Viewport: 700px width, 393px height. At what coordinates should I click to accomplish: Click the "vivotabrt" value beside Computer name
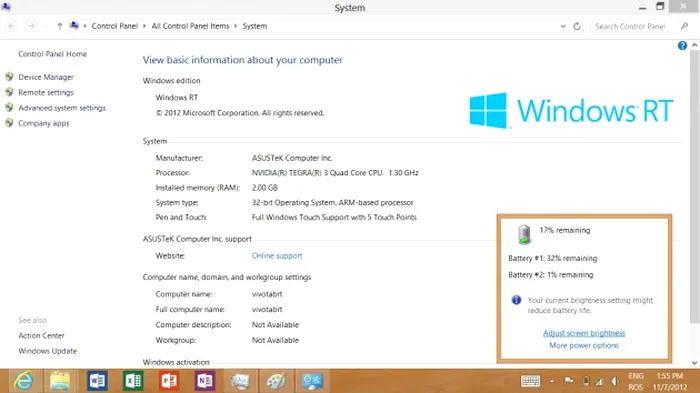click(267, 294)
